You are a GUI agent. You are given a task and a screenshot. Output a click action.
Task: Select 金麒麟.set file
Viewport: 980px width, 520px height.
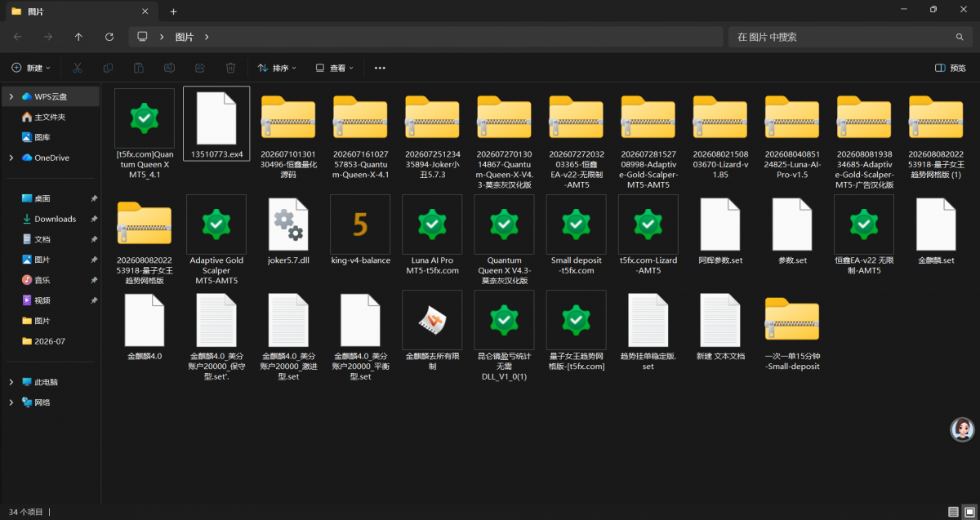click(936, 230)
